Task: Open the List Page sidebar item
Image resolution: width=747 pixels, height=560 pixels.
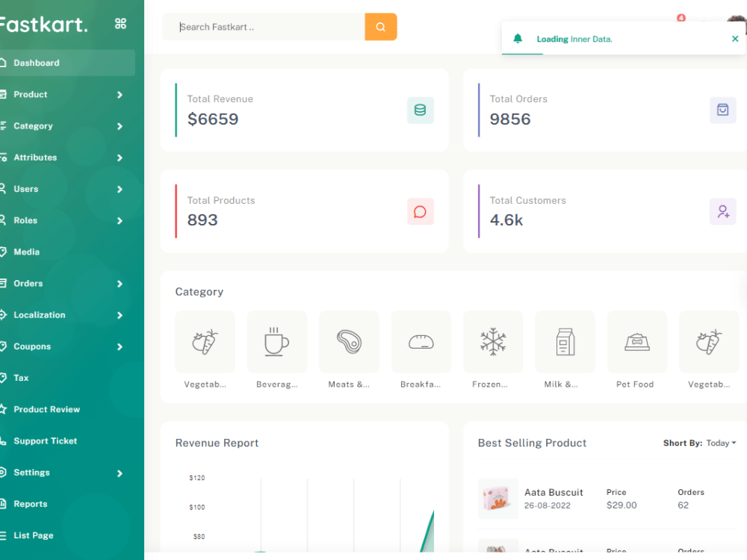Action: (x=66, y=535)
